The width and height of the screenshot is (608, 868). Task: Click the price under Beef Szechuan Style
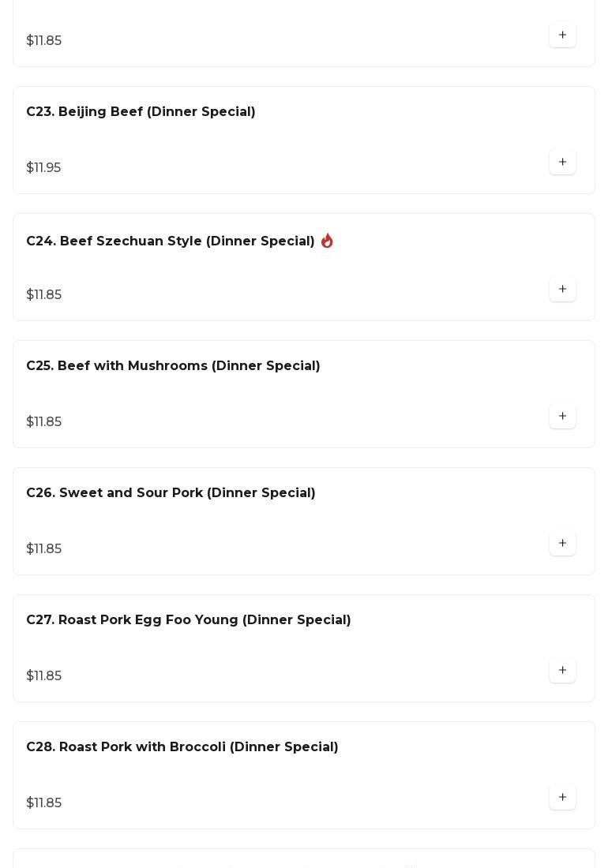coord(44,295)
